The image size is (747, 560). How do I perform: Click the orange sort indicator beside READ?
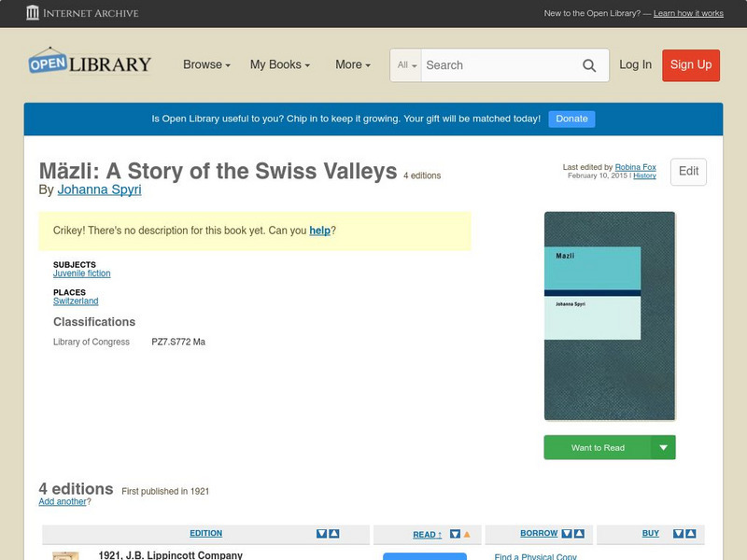pos(466,533)
